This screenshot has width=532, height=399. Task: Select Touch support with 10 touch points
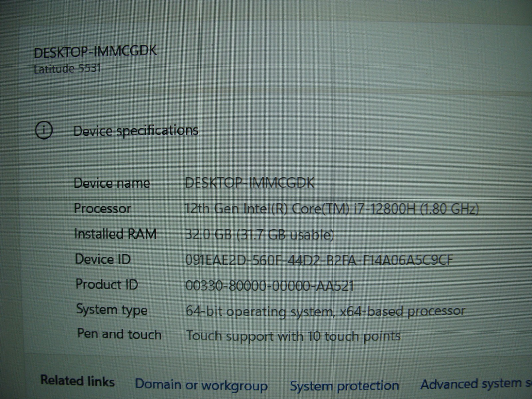(293, 336)
